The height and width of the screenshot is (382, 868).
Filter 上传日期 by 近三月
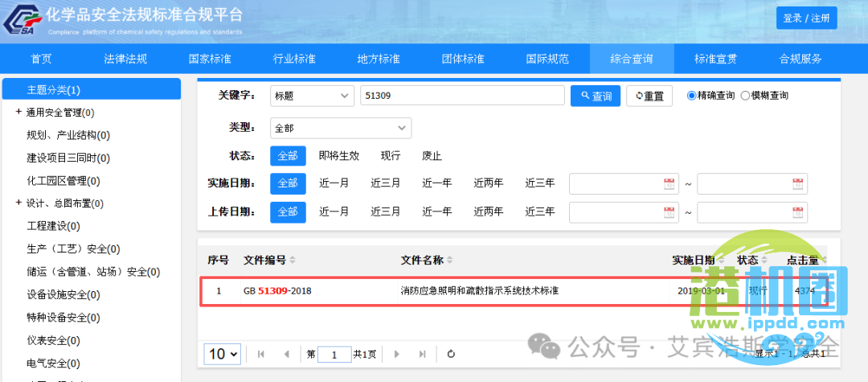(386, 212)
